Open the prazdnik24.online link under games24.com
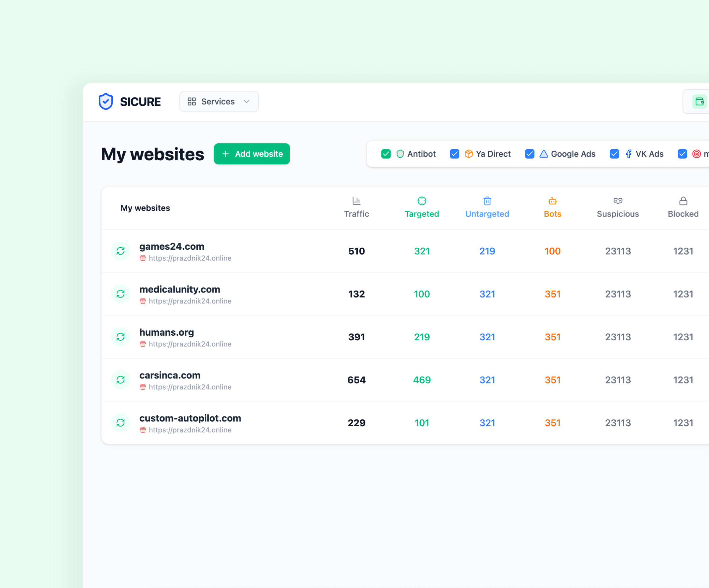709x588 pixels. (190, 258)
